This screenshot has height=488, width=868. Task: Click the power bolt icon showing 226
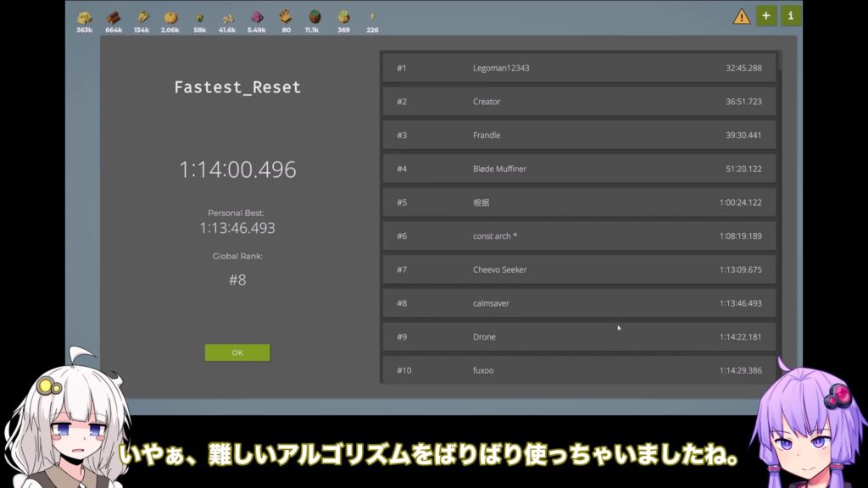pos(372,18)
